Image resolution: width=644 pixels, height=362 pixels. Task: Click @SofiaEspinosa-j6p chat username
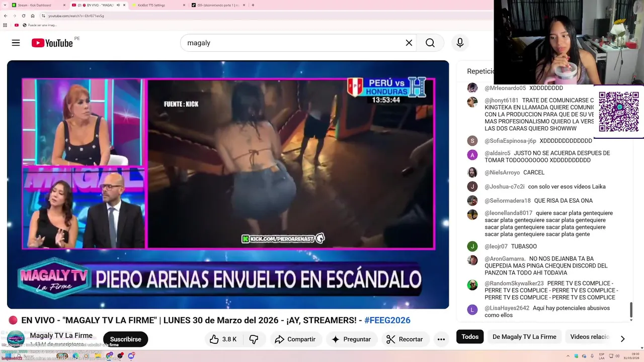click(510, 141)
